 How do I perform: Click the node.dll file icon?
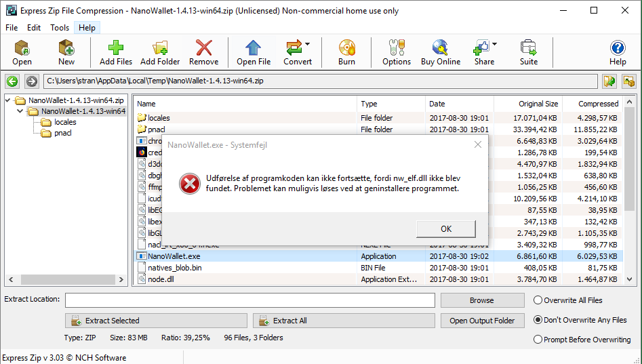pyautogui.click(x=142, y=279)
